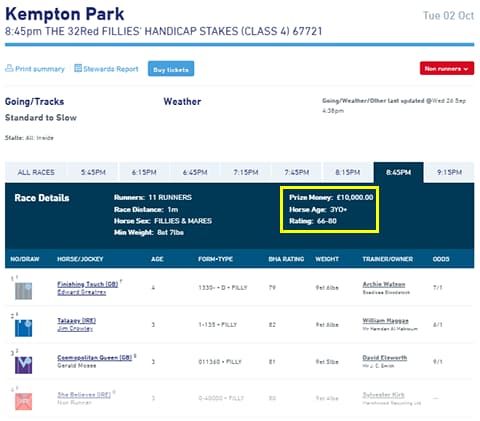480x421 pixels.
Task: Click the FORM•TYPE column header
Action: click(x=215, y=259)
